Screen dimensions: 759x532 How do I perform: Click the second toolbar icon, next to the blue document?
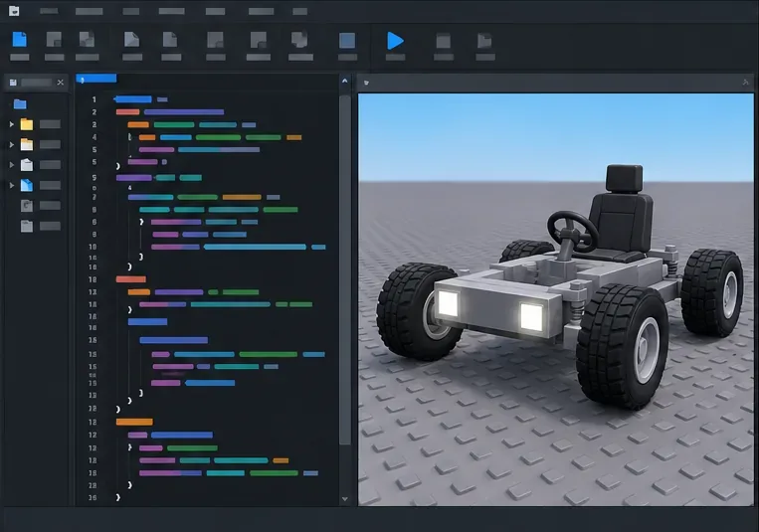coord(54,39)
